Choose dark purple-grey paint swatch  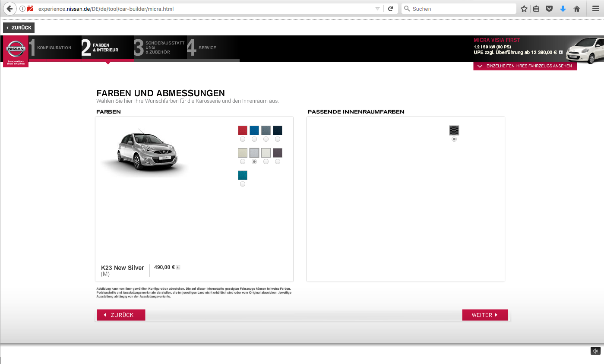point(278,153)
